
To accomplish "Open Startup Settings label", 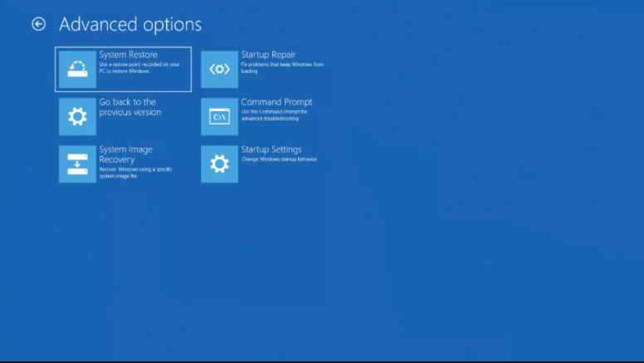I will tap(271, 150).
